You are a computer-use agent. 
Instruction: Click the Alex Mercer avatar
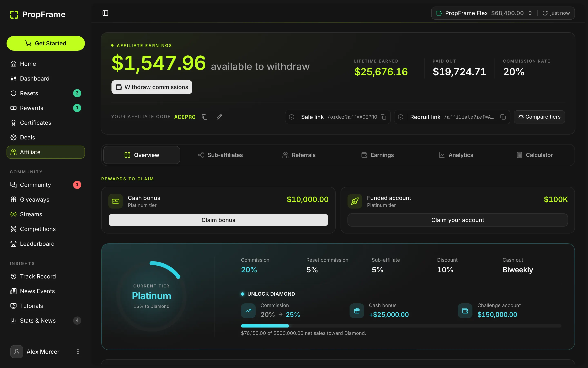pyautogui.click(x=17, y=352)
